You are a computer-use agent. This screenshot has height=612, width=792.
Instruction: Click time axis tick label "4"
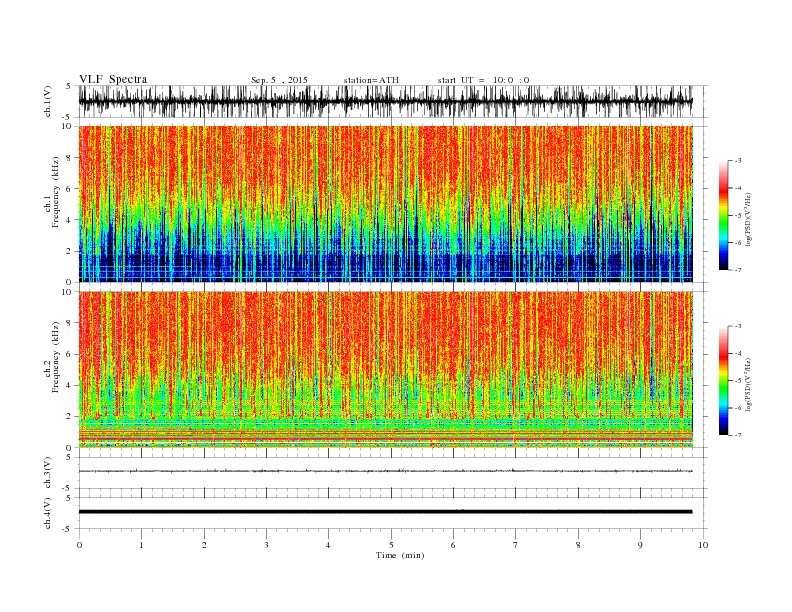point(328,545)
